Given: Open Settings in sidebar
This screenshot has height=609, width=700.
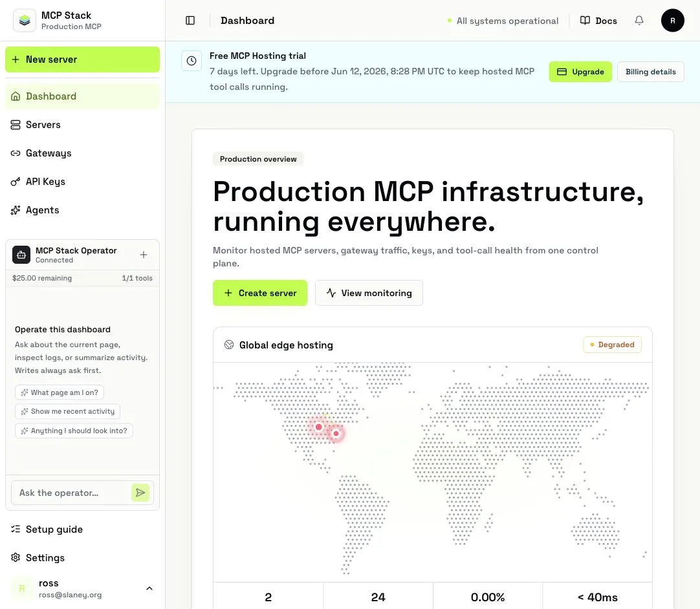Looking at the screenshot, I should coord(82,558).
